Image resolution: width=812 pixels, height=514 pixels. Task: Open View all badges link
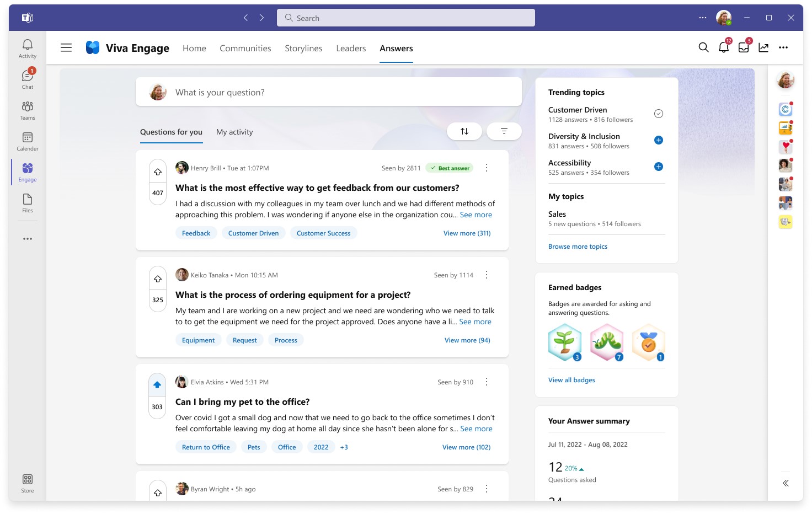coord(571,380)
